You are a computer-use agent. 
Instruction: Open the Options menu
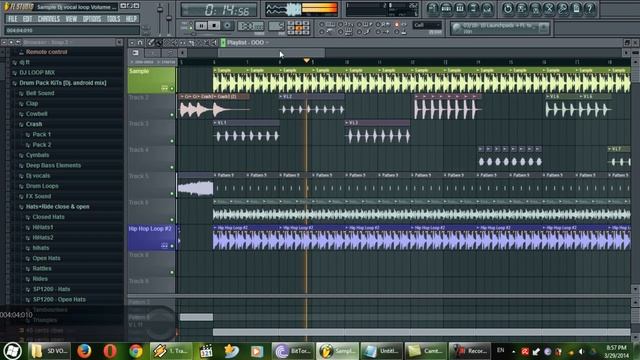tap(92, 19)
